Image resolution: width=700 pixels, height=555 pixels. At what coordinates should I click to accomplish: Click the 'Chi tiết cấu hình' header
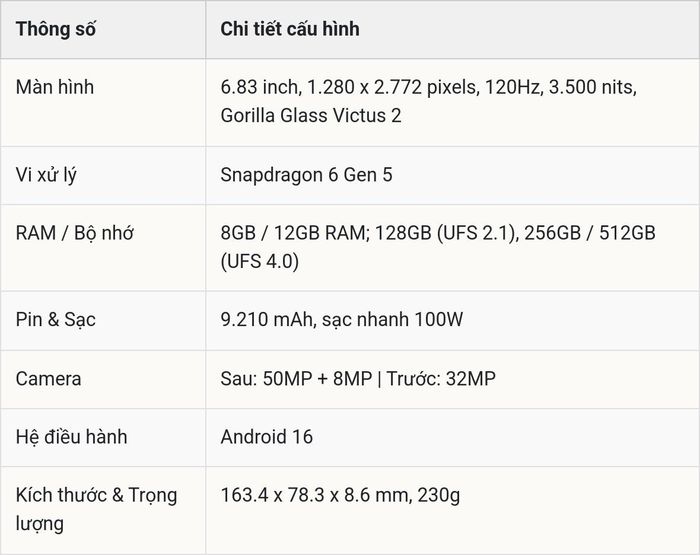(290, 29)
